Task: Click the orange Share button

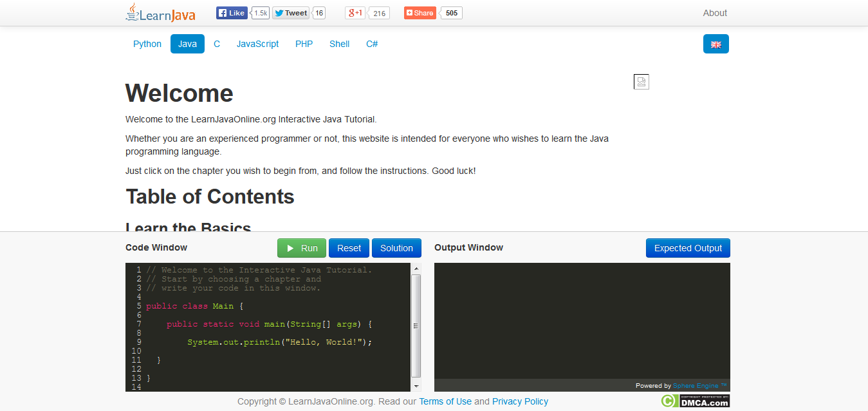Action: pyautogui.click(x=420, y=13)
